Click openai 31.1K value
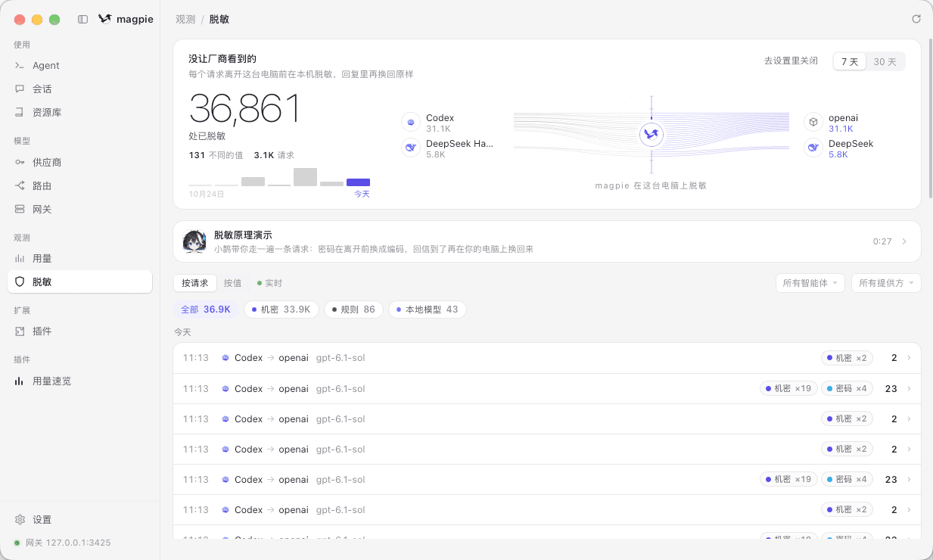The height and width of the screenshot is (560, 933). (x=841, y=129)
